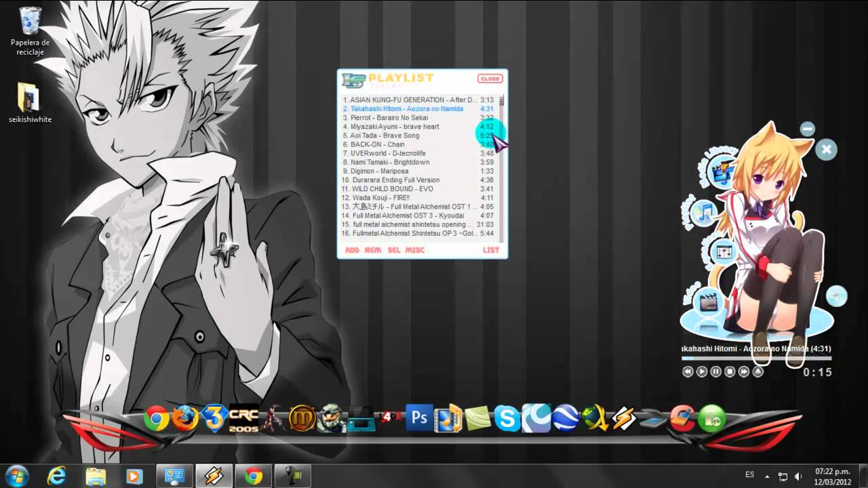Image resolution: width=868 pixels, height=488 pixels.
Task: Open the globe with yellow arrow dock icon
Action: tap(595, 419)
